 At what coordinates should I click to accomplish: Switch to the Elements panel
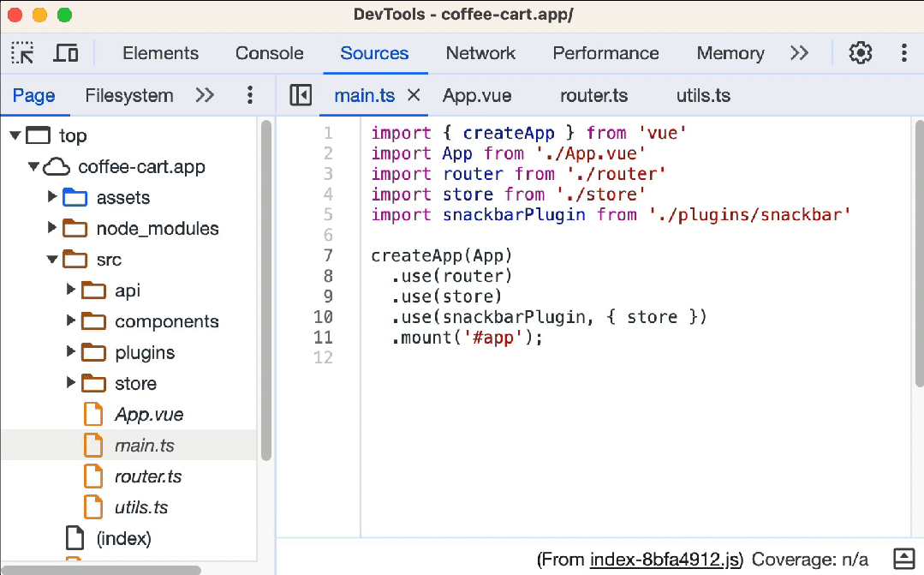click(x=160, y=53)
